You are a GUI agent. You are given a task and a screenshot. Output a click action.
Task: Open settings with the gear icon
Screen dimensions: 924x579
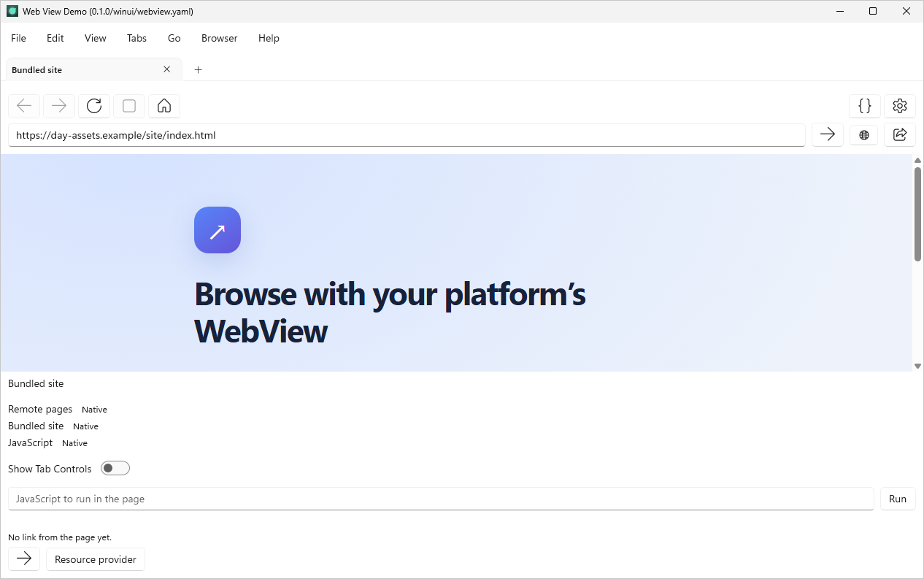tap(900, 106)
